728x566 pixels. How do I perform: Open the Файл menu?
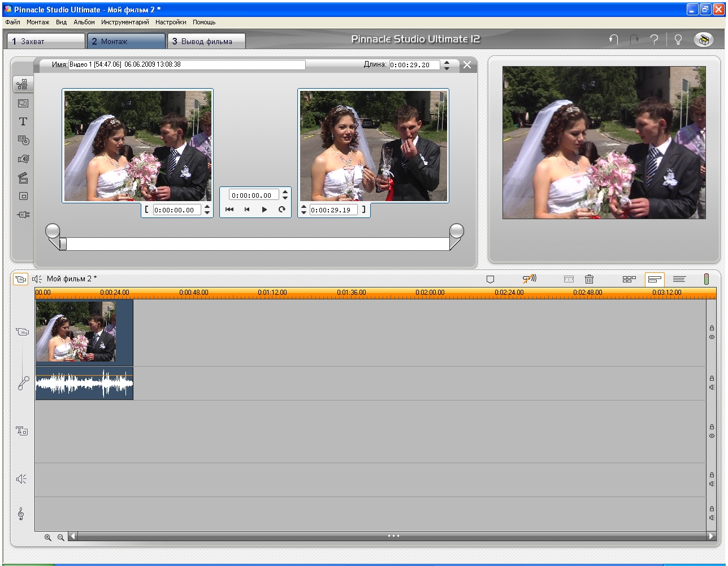point(12,22)
